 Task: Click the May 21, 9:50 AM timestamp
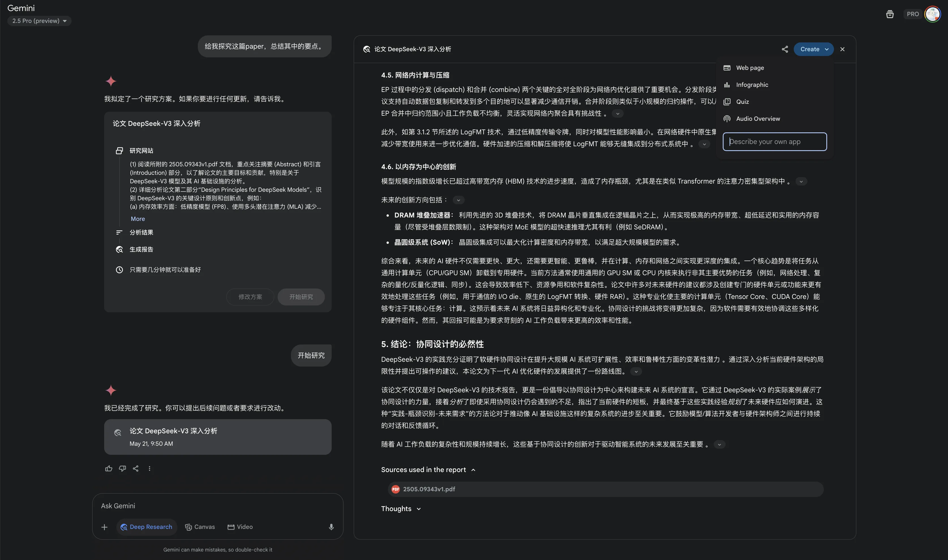[151, 444]
